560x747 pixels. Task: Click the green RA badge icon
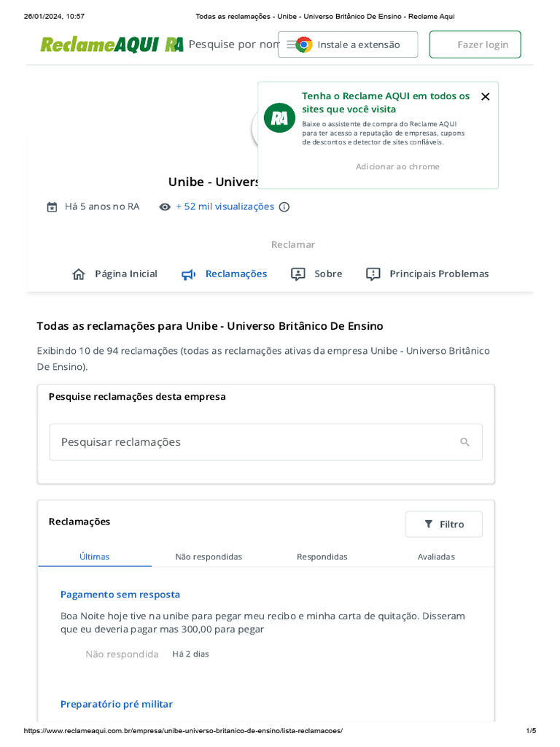click(279, 118)
